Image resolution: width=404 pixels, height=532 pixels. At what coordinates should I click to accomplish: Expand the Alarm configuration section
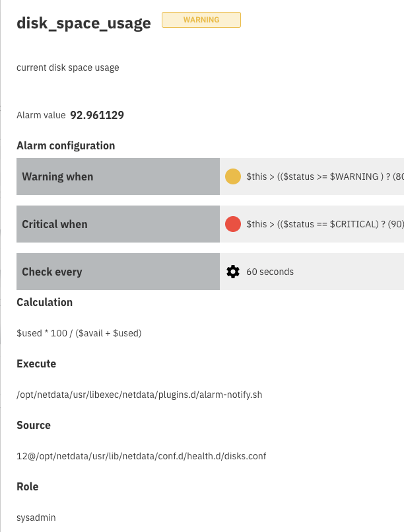tap(65, 145)
